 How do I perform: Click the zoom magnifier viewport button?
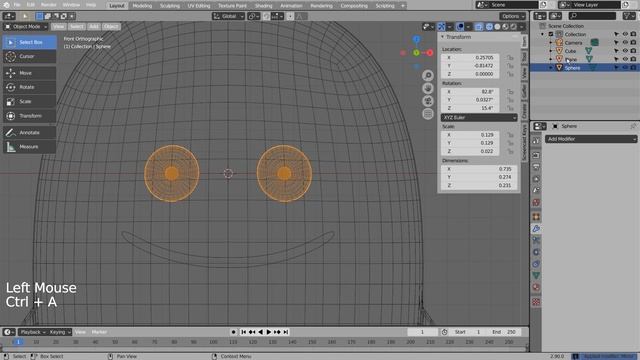(428, 76)
